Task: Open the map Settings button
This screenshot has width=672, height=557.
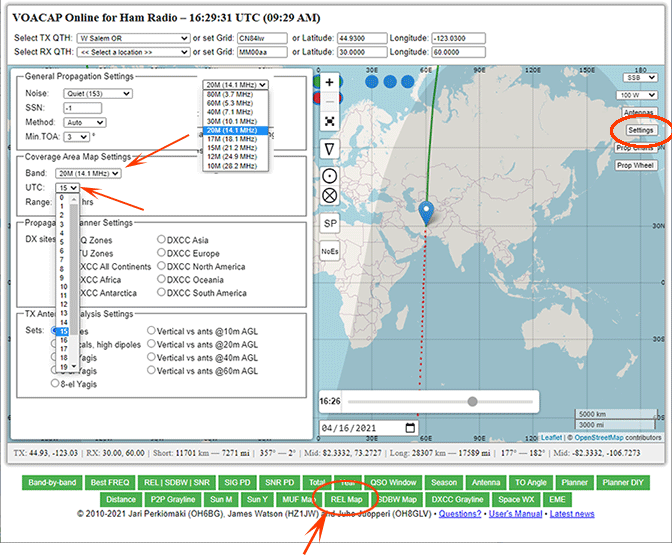Action: tap(641, 130)
